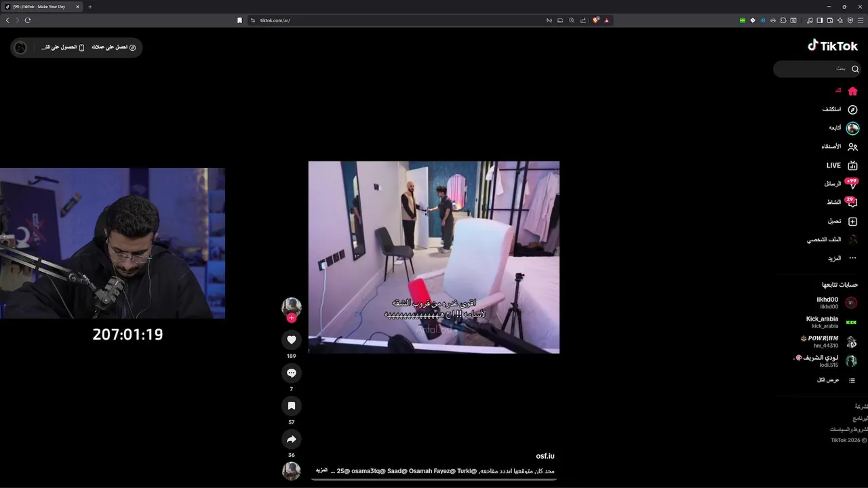This screenshot has height=488, width=868.
Task: Click the playing video to pause
Action: coord(434,257)
